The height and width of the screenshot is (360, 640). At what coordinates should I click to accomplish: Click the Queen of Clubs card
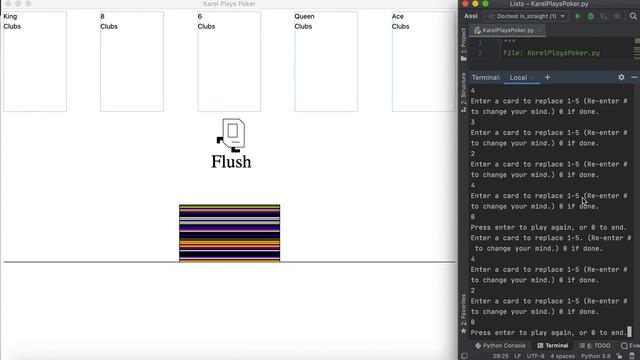coord(326,61)
